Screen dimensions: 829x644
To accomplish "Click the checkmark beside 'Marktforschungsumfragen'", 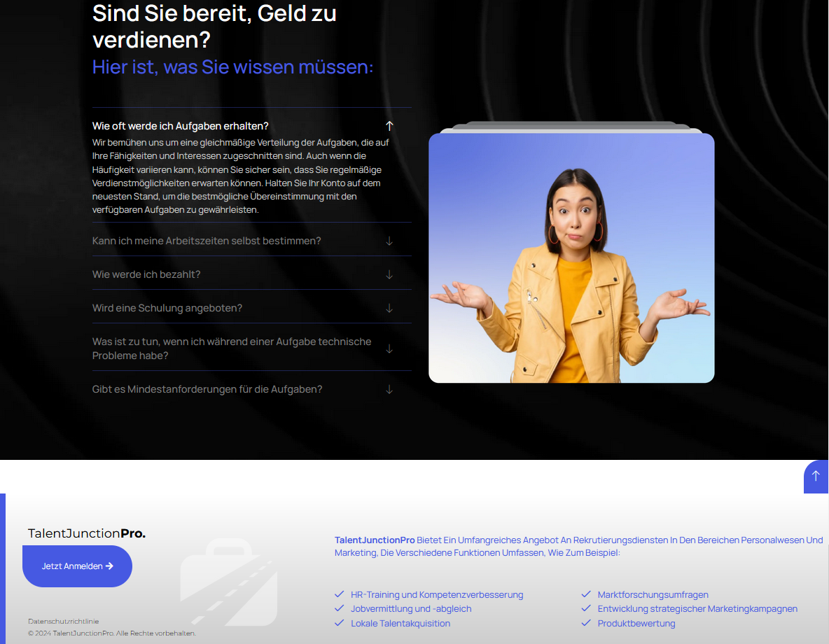I will [586, 594].
